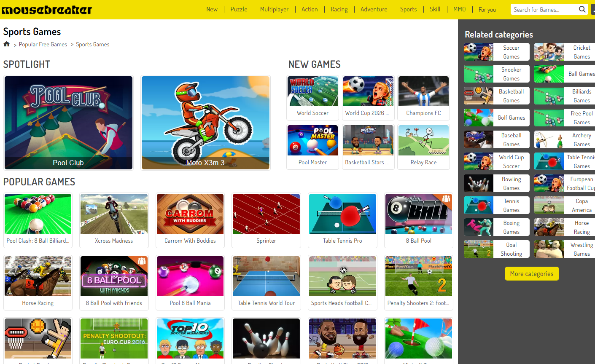Play Penalty Shooters 2 game
The image size is (595, 364).
click(x=419, y=283)
